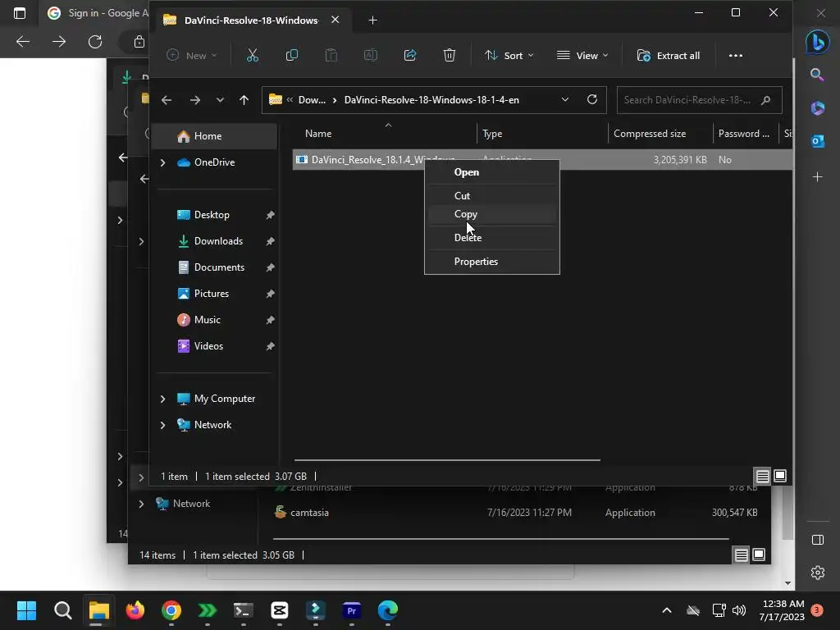Open the address bar history dropdown

point(564,99)
